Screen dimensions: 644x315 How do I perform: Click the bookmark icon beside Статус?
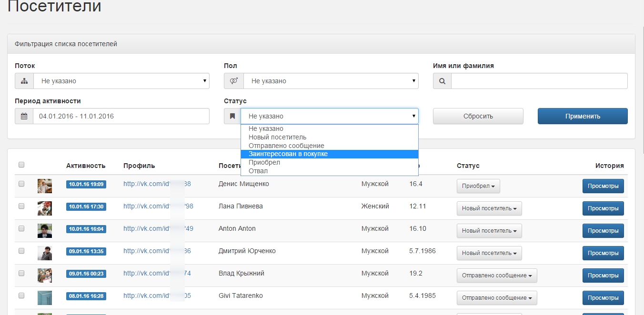click(232, 116)
